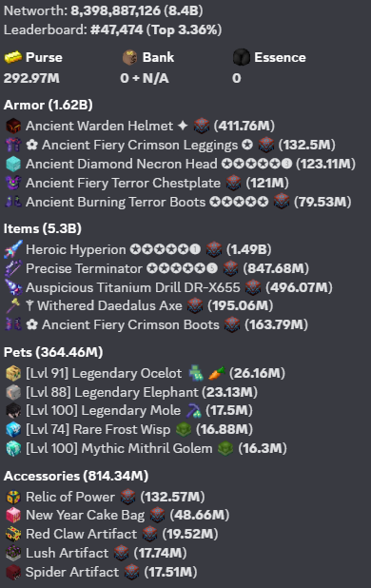
Task: Click the Legendary Ocelot pet icon
Action: tap(13, 373)
